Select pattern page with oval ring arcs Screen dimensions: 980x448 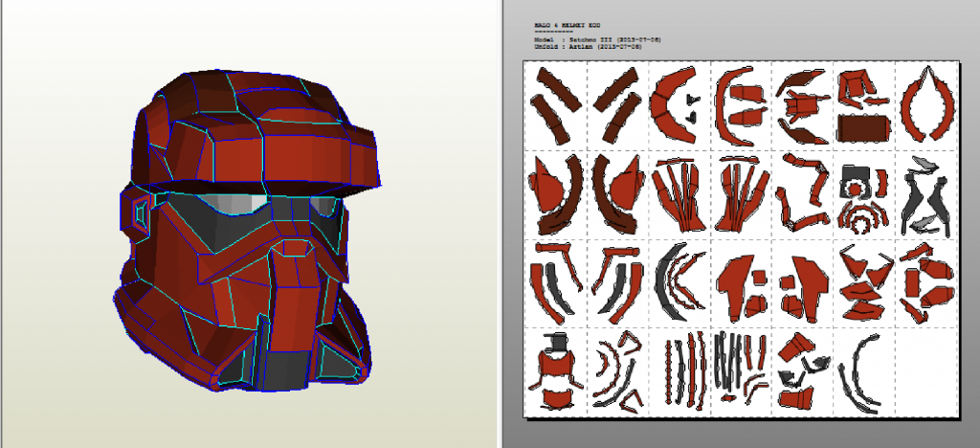[926, 106]
